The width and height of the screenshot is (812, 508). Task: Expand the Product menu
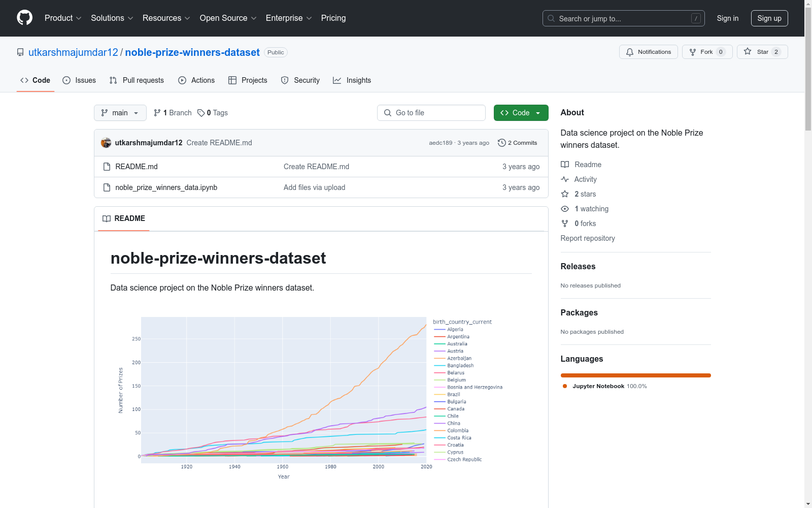point(63,18)
